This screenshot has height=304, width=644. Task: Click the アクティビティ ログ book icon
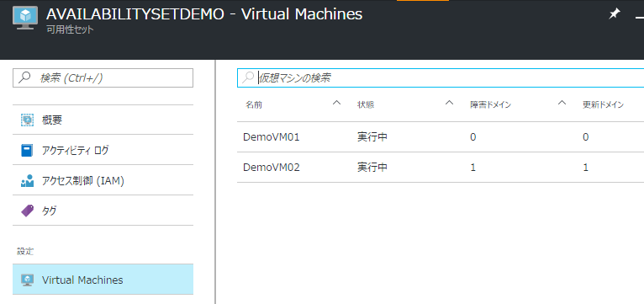[27, 150]
